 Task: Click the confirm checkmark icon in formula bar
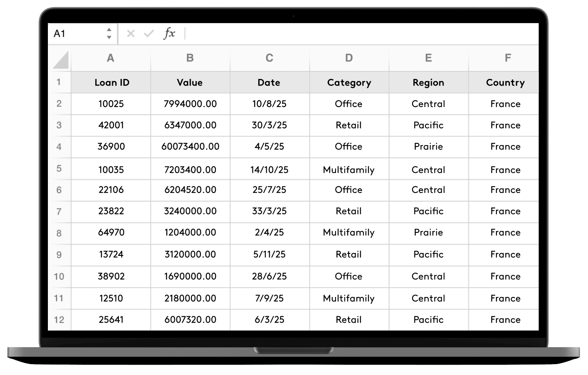149,34
